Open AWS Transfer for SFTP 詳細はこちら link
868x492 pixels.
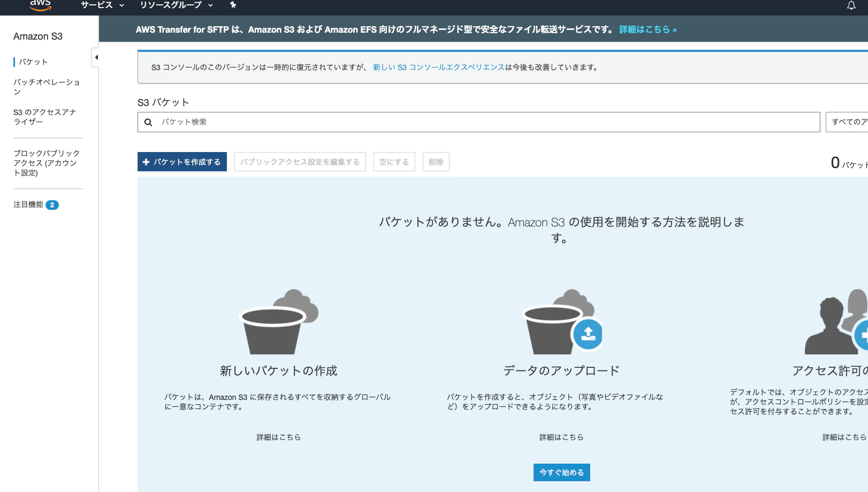tap(648, 29)
